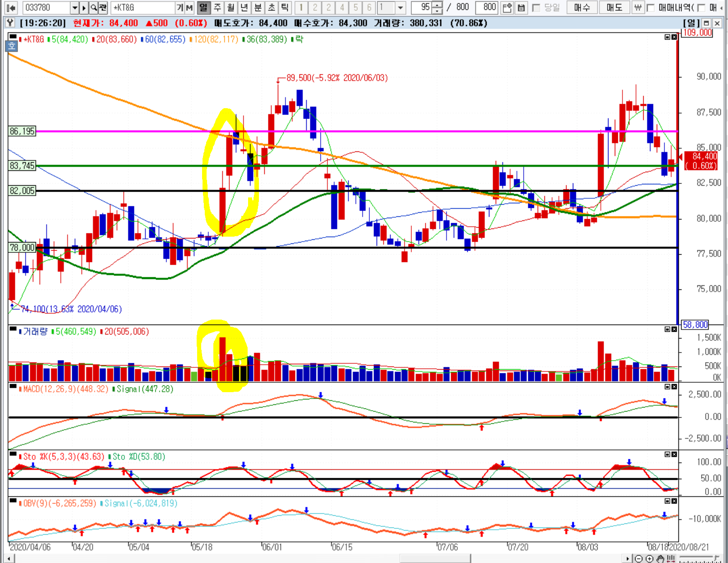Image resolution: width=728 pixels, height=563 pixels.
Task: Switch to the 년 yearly period
Action: point(244,8)
